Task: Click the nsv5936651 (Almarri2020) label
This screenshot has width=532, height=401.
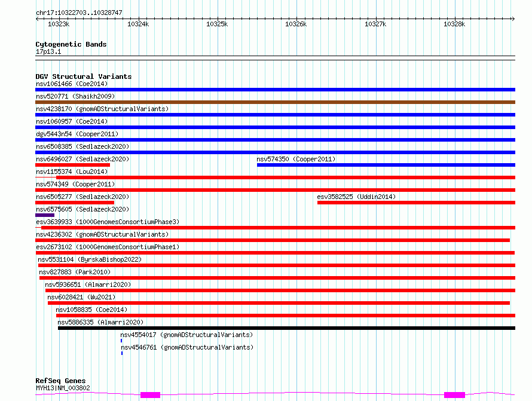Action: 88,284
